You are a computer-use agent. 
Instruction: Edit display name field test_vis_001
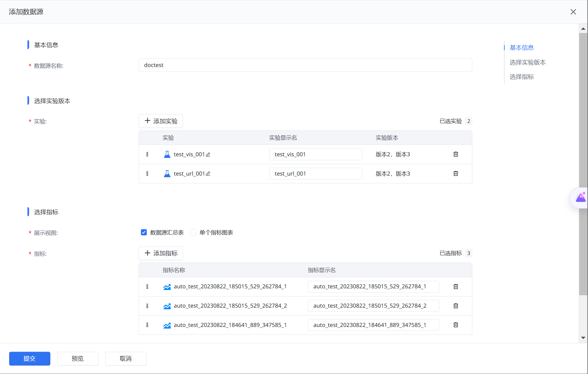point(316,154)
